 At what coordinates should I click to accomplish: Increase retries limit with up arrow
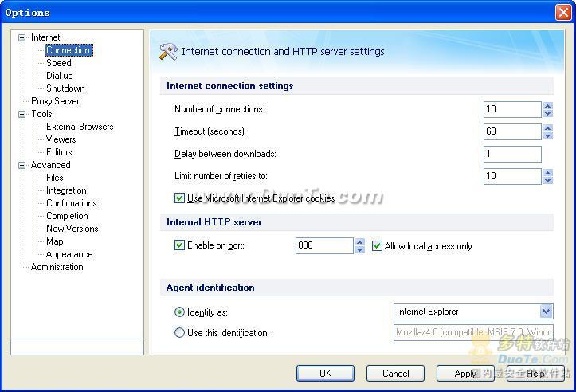(x=547, y=173)
